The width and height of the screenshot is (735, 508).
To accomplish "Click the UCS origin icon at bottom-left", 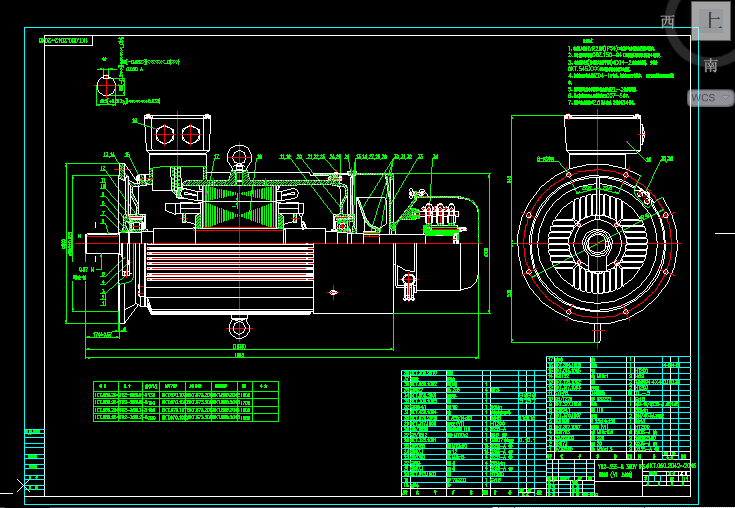I will pyautogui.click(x=24, y=486).
